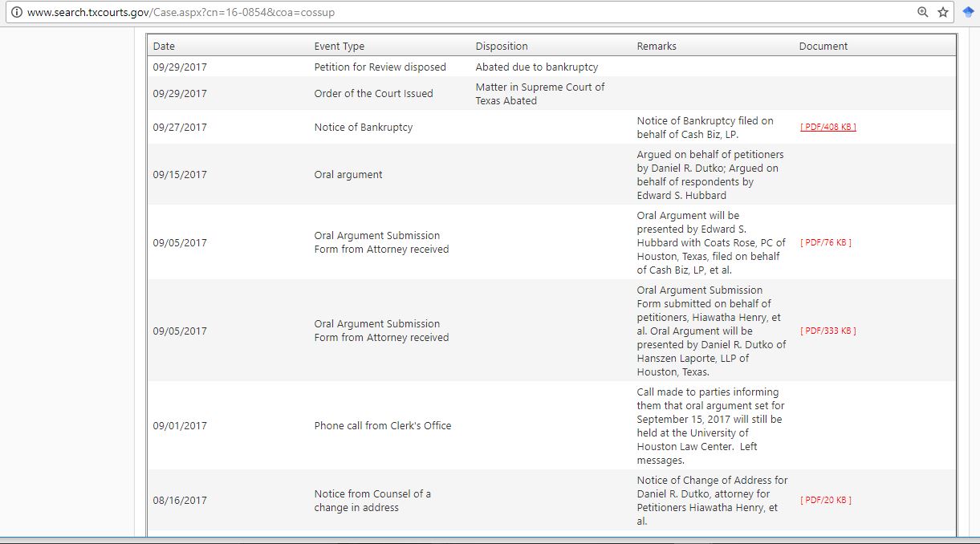This screenshot has height=544, width=980.
Task: Click remark mentioning Hanszen Laporte, LLP
Action: click(x=711, y=331)
